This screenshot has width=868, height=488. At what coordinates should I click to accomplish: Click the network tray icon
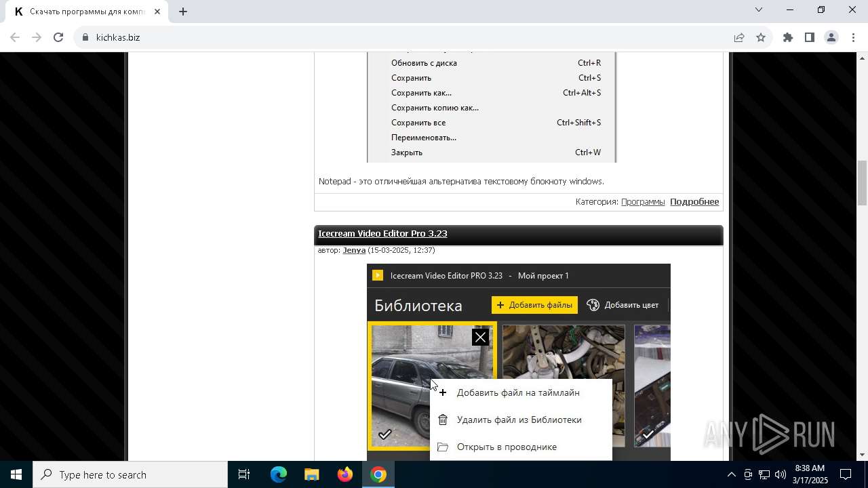(764, 474)
